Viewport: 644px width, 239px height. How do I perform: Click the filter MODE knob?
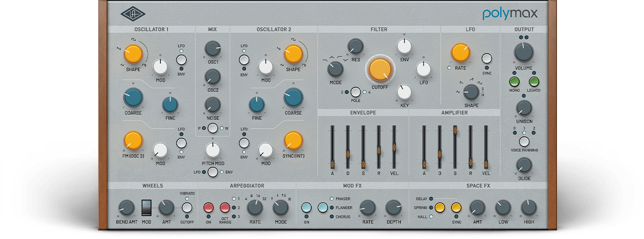pos(335,68)
